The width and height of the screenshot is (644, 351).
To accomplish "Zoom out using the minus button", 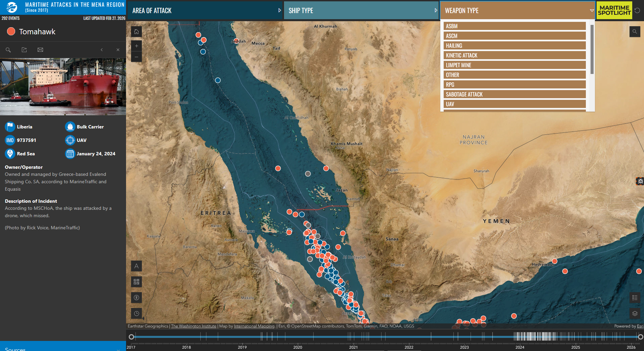I will click(x=136, y=57).
